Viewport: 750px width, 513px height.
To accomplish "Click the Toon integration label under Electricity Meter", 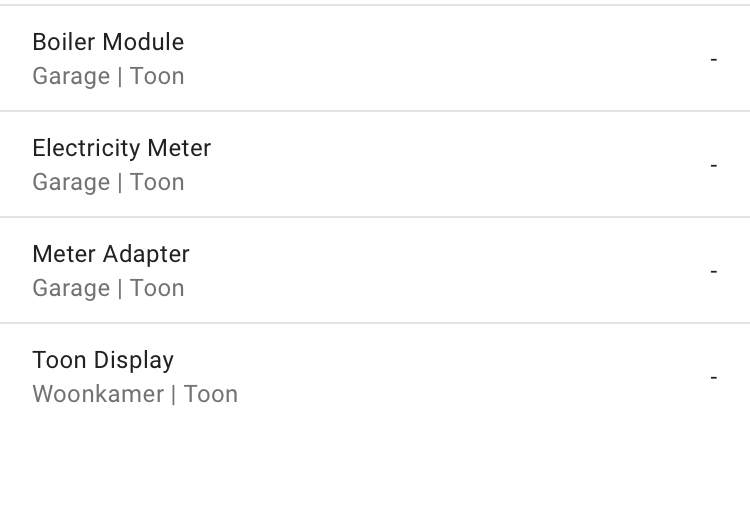I will coord(157,182).
